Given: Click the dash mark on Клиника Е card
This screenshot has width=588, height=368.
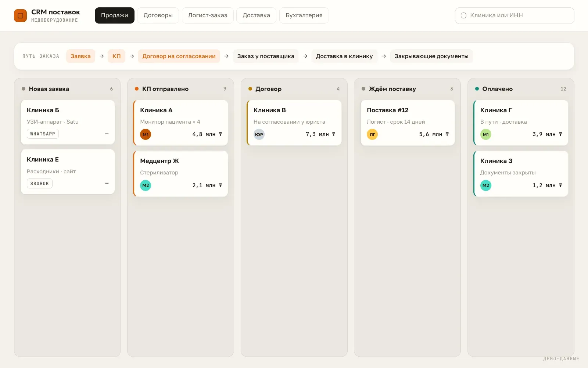Looking at the screenshot, I should (x=107, y=183).
